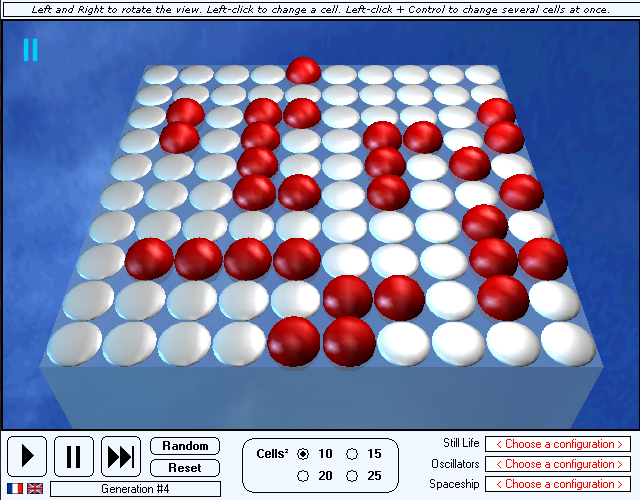Viewport: 640px width, 500px height.
Task: Click the "Still Life" label
Action: pos(461,443)
